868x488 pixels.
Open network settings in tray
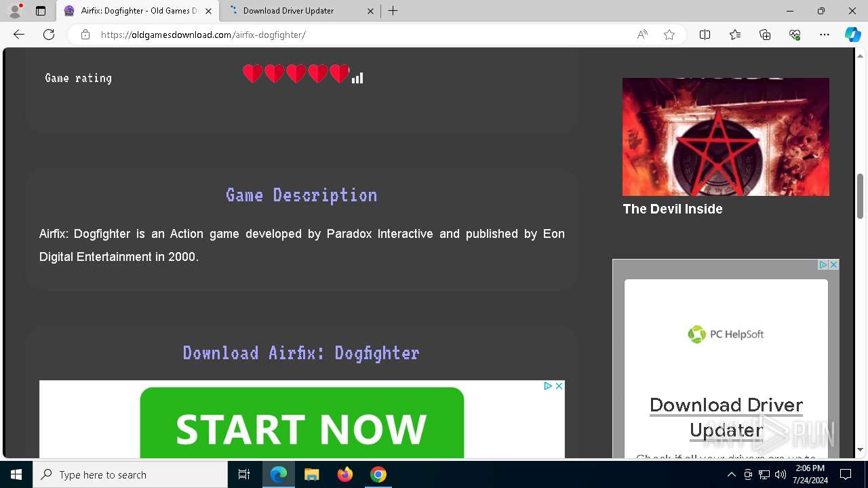(x=764, y=474)
